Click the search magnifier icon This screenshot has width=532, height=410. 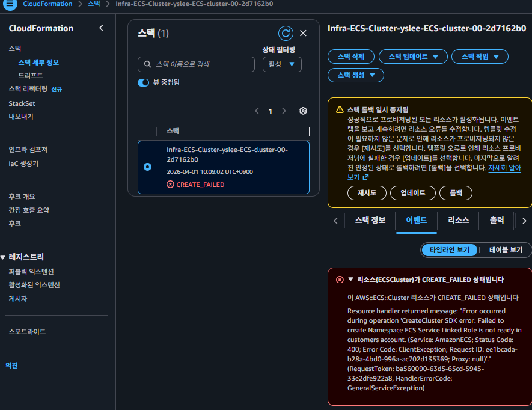[148, 64]
